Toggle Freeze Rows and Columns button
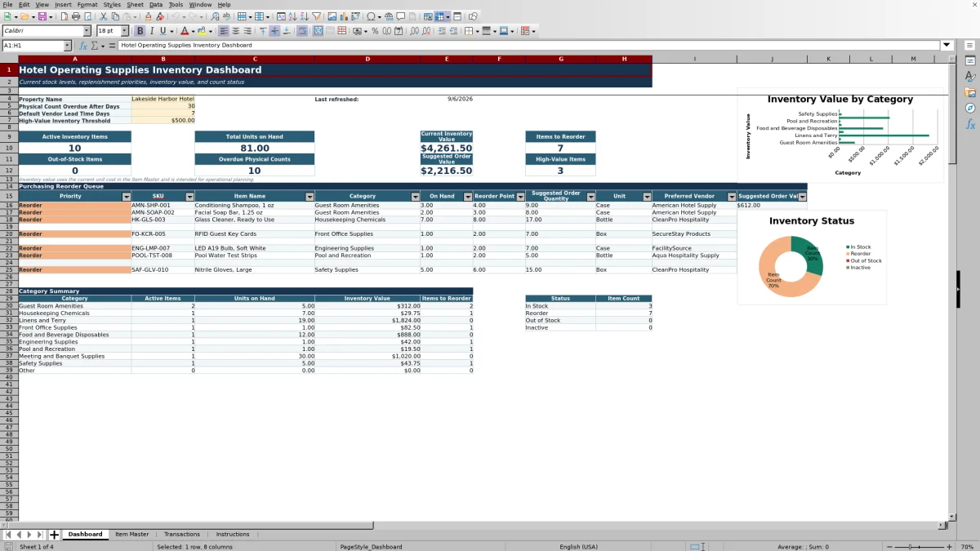The width and height of the screenshot is (980, 551). [x=439, y=16]
